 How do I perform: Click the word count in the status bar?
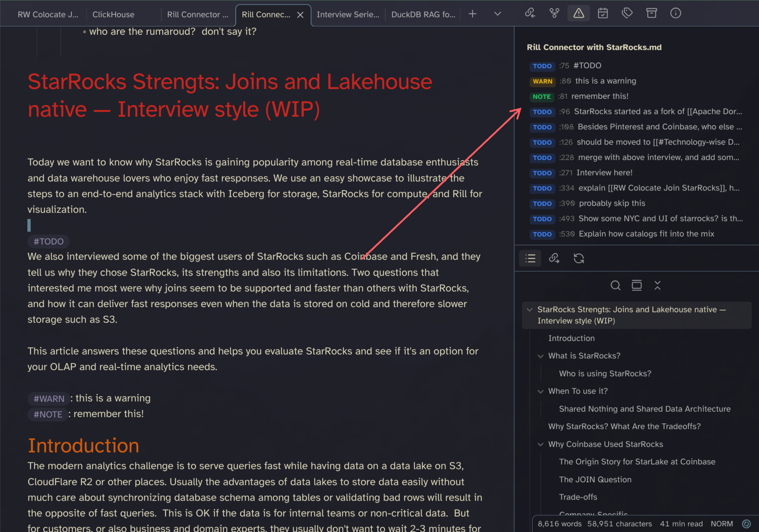pyautogui.click(x=559, y=524)
